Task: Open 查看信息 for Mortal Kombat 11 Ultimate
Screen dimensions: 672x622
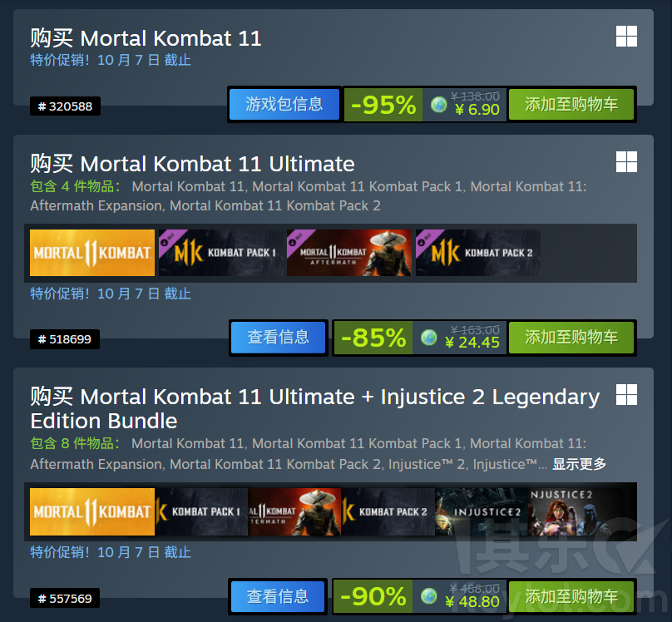Action: 278,337
